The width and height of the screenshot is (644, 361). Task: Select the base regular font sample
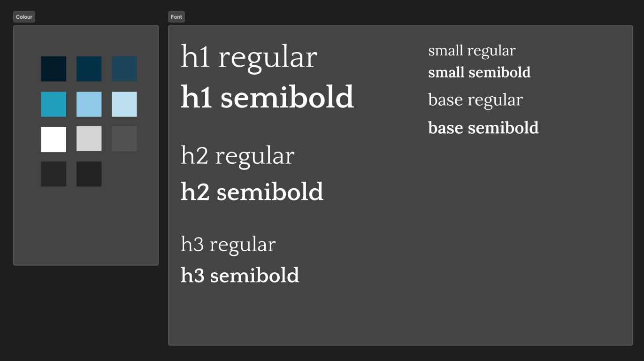click(x=475, y=100)
